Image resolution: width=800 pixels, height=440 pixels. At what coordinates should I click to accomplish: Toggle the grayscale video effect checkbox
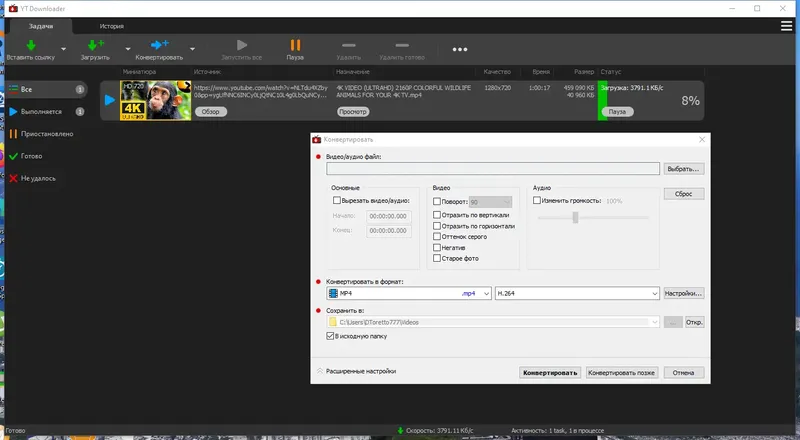437,236
